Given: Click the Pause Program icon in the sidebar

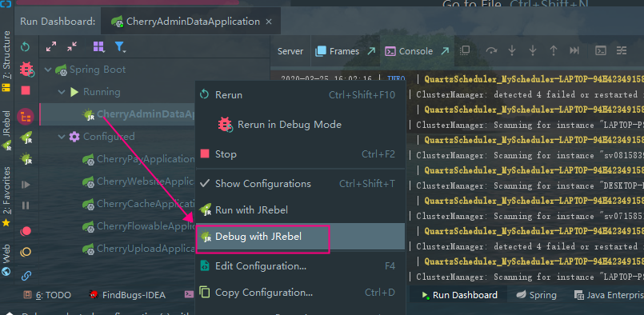Looking at the screenshot, I should [26, 205].
